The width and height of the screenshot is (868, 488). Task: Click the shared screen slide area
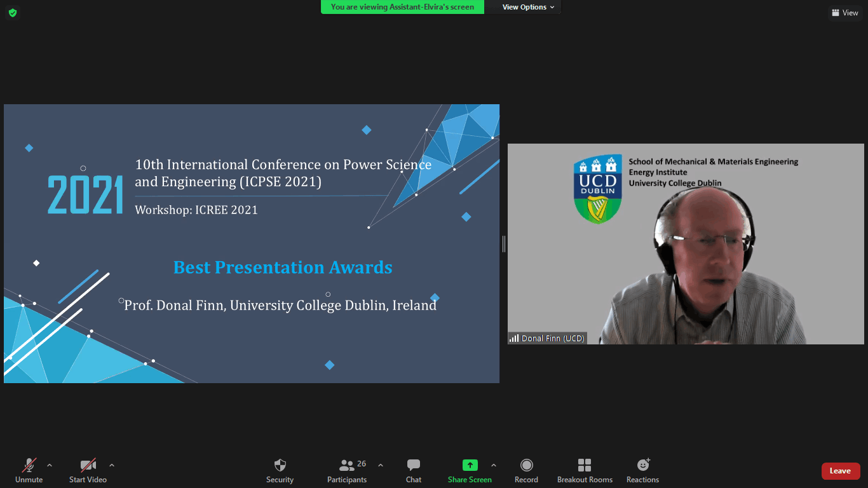point(252,244)
